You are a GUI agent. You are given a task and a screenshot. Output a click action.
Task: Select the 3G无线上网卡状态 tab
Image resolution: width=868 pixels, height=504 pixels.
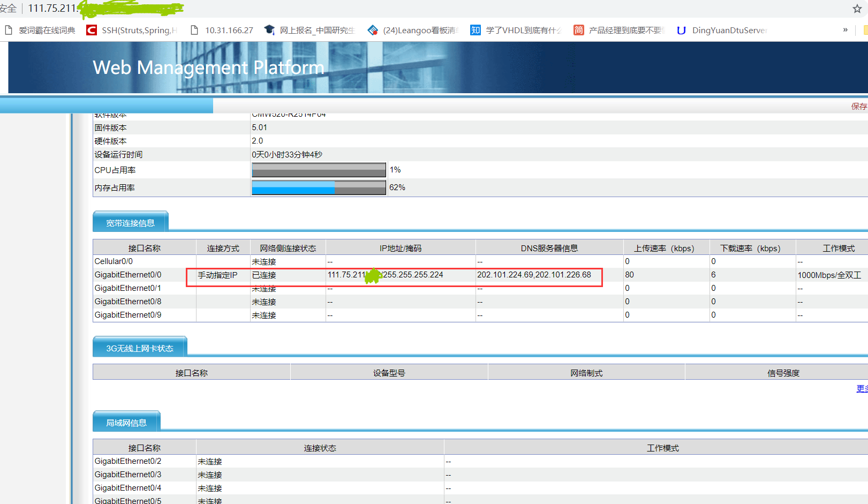[140, 348]
